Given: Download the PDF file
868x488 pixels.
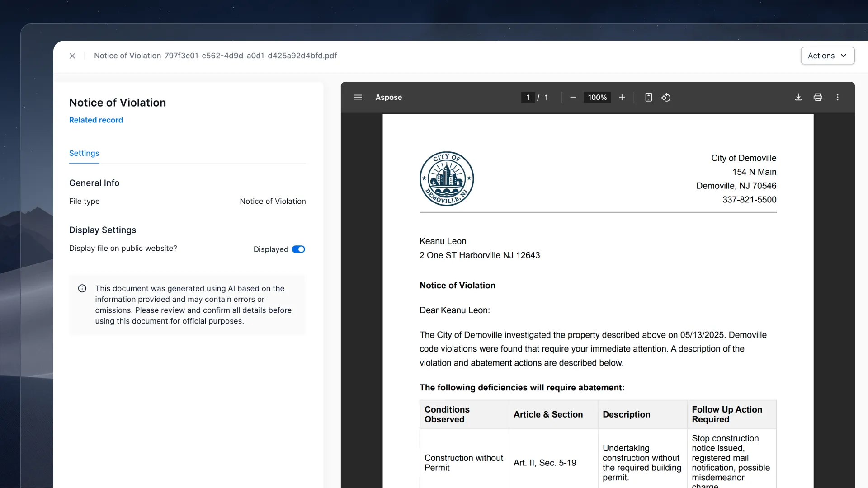Looking at the screenshot, I should click(x=798, y=97).
